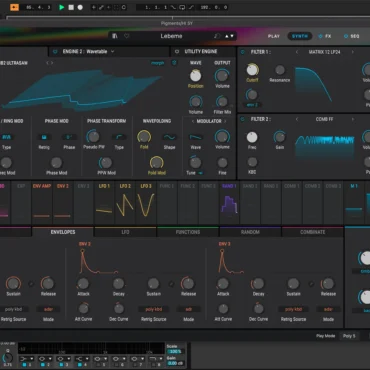Click the Wave Position knob

[196, 76]
